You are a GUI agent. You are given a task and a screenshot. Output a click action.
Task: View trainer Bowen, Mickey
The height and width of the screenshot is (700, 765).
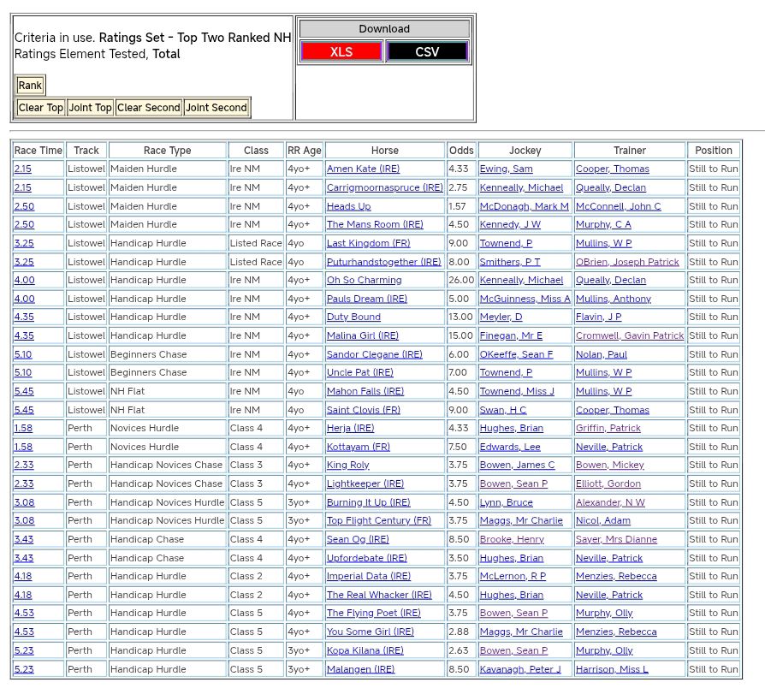(x=609, y=466)
